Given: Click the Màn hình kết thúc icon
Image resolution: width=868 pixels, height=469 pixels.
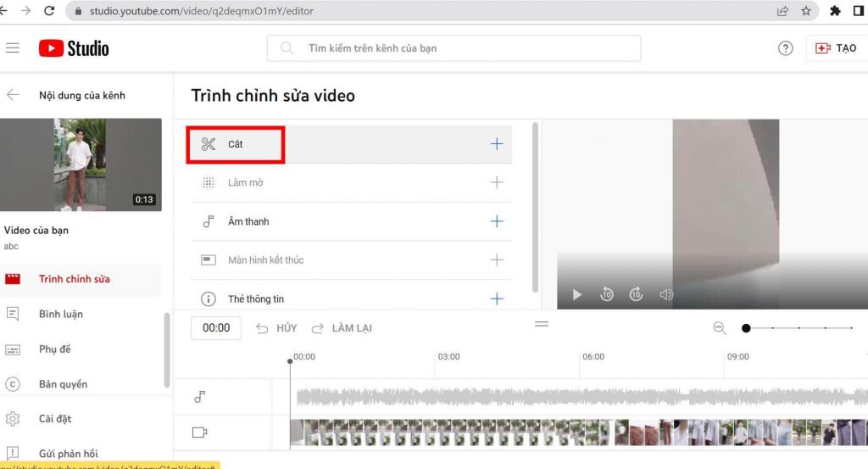Looking at the screenshot, I should [209, 260].
